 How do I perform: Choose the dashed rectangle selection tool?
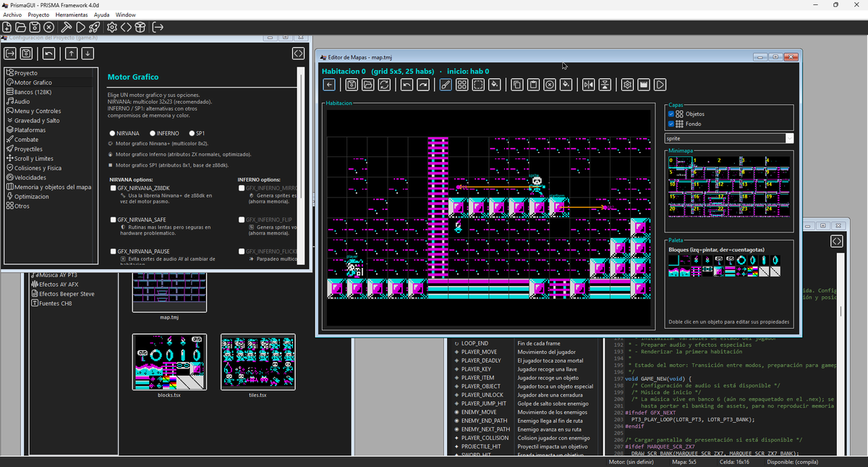click(478, 85)
